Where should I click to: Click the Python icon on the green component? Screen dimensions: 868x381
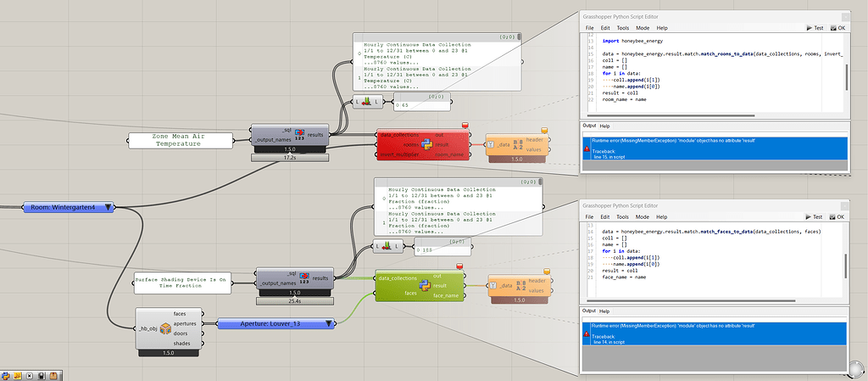426,285
